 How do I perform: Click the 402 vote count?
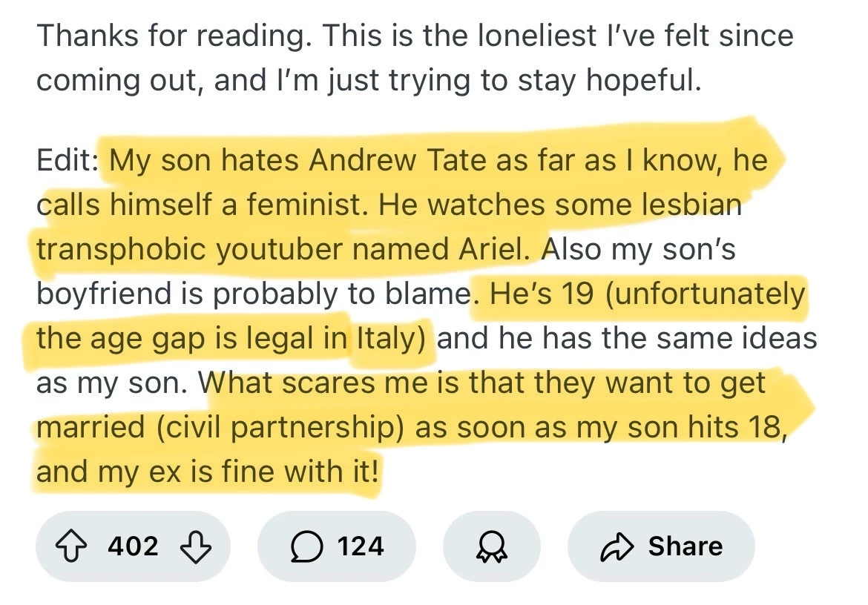pos(134,546)
